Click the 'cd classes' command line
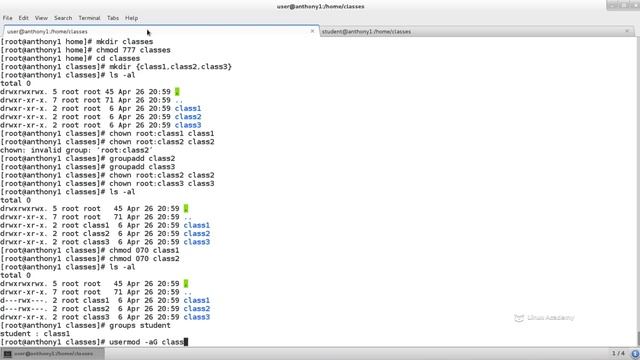 (x=70, y=58)
